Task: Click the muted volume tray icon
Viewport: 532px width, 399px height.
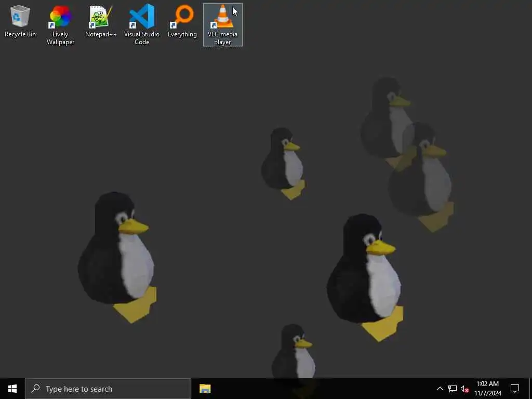Action: [x=464, y=389]
